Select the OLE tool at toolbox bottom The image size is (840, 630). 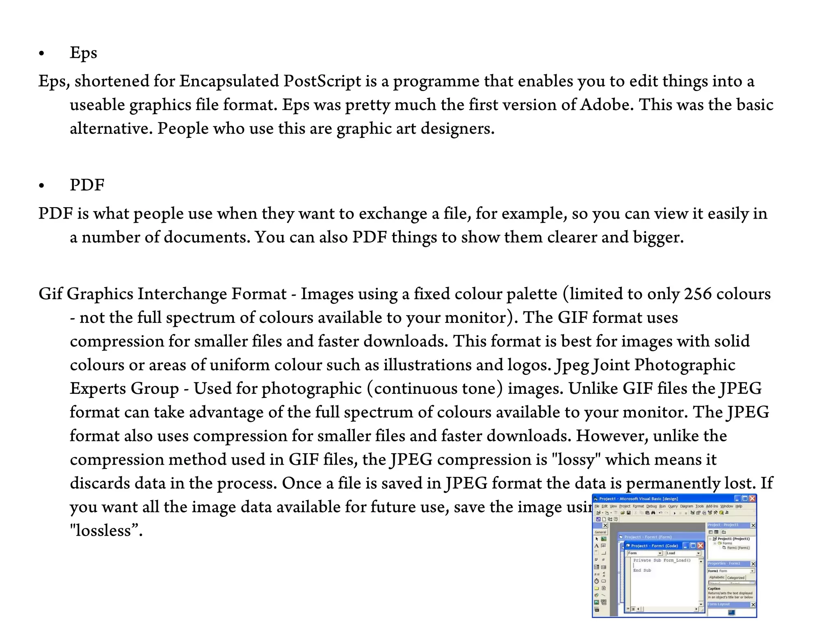click(597, 609)
